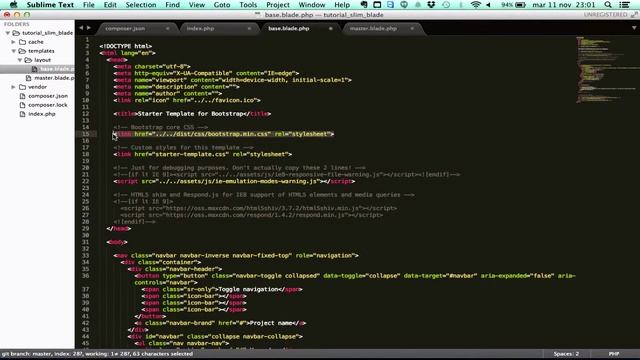Open the File menu
The width and height of the screenshot is (640, 360).
click(89, 5)
